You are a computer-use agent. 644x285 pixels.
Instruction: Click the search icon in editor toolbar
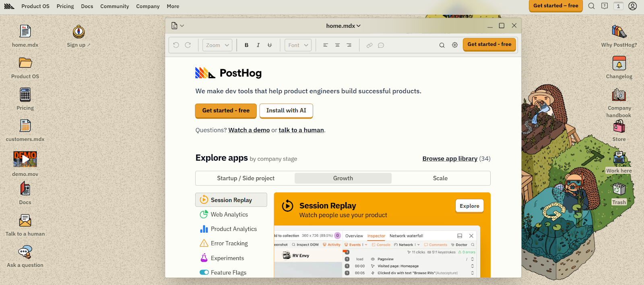(x=442, y=45)
